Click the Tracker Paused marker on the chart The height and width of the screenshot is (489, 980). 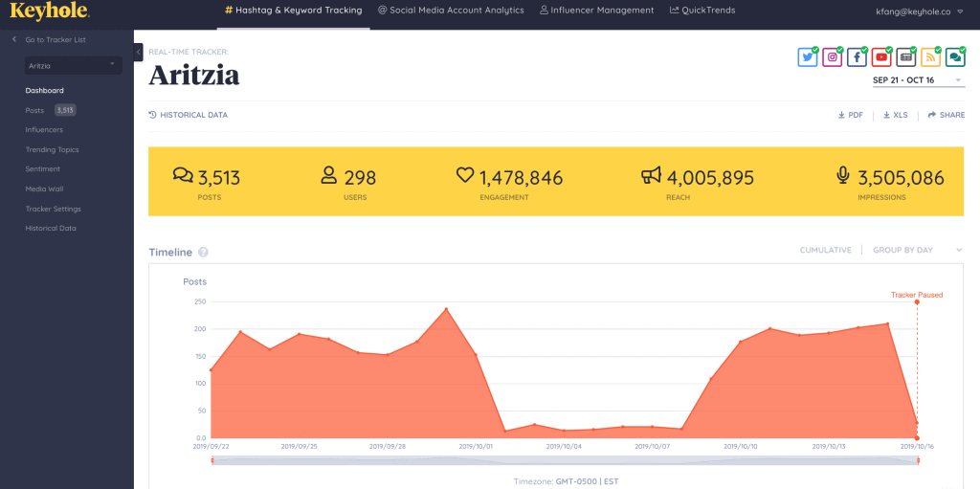point(917,302)
